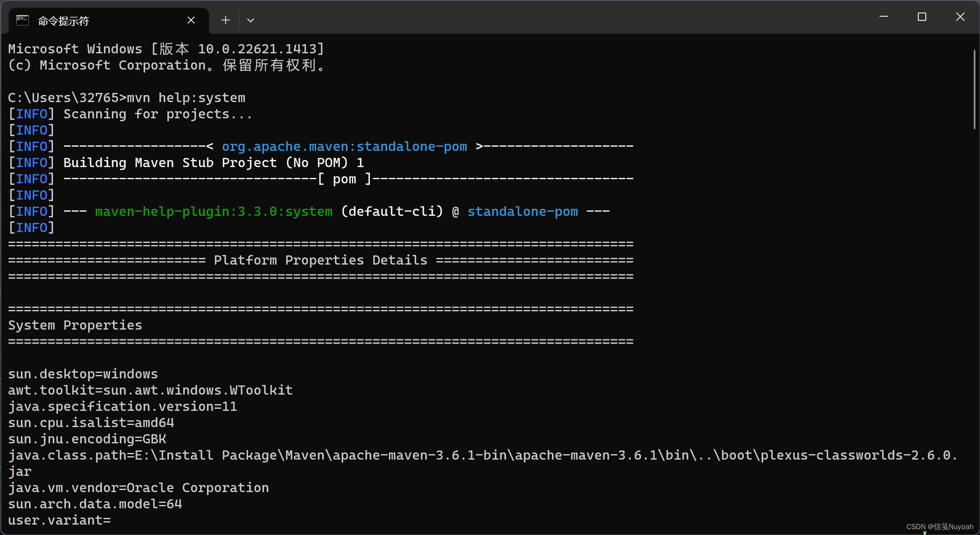Minimize the terminal window
Image resolution: width=980 pixels, height=535 pixels.
tap(883, 17)
